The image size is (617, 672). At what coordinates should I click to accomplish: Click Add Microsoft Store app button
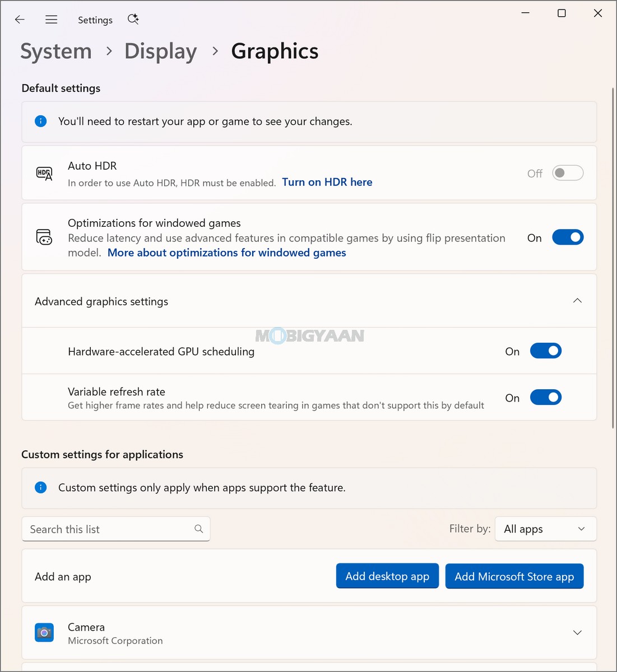(514, 576)
